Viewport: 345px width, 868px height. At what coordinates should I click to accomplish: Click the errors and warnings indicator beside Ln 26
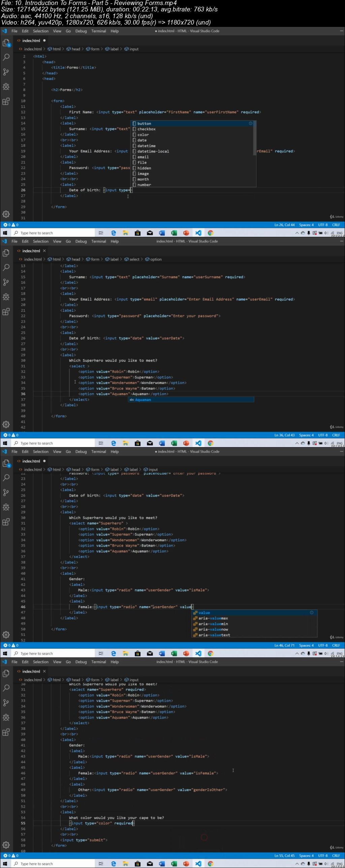point(11,225)
